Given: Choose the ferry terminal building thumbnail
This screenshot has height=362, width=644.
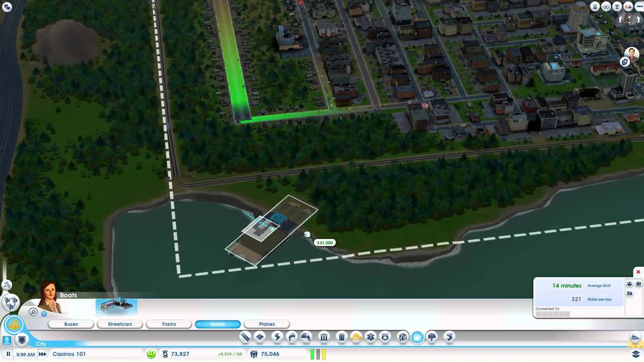Looking at the screenshot, I should point(116,306).
